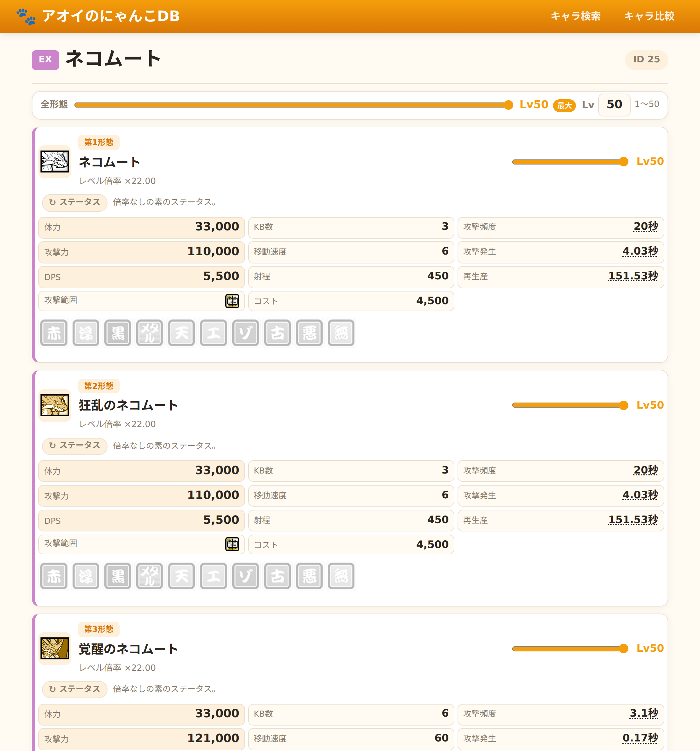Click the 第3形態 form label
The image size is (700, 751).
[99, 629]
